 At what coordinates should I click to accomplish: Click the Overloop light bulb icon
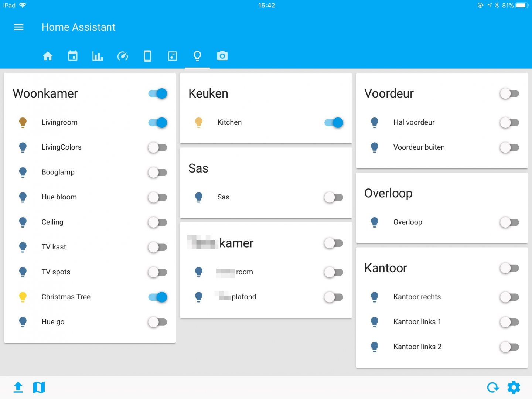click(374, 222)
